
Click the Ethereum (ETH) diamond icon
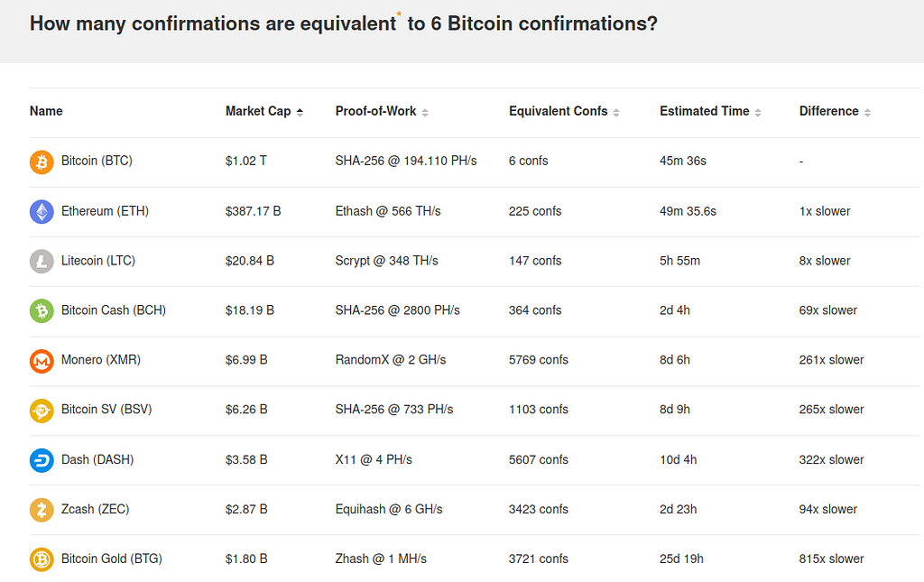[x=42, y=211]
